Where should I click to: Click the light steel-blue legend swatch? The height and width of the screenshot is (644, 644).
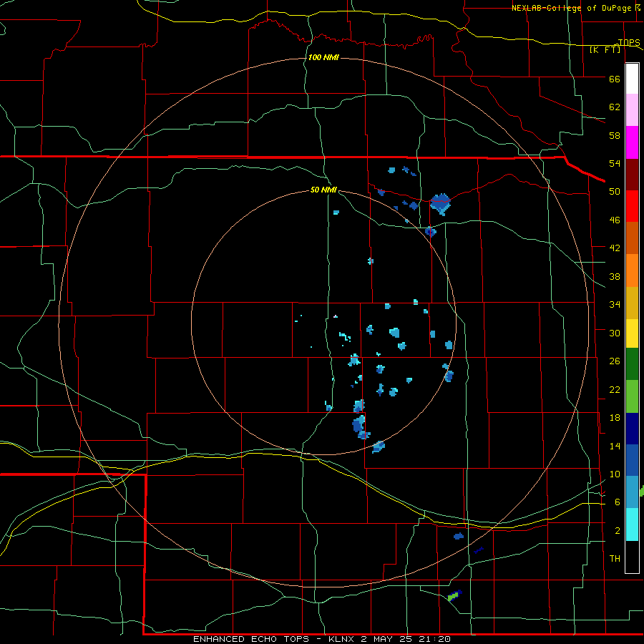632,492
